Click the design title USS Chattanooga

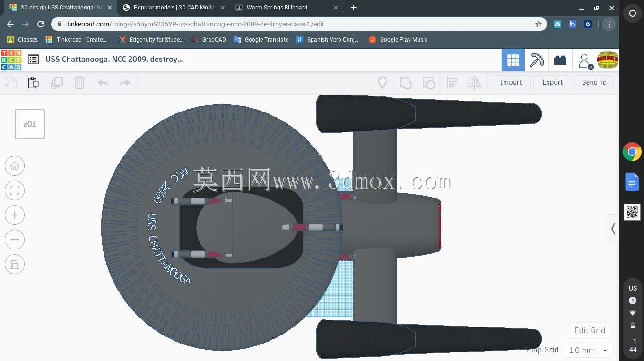(x=114, y=59)
